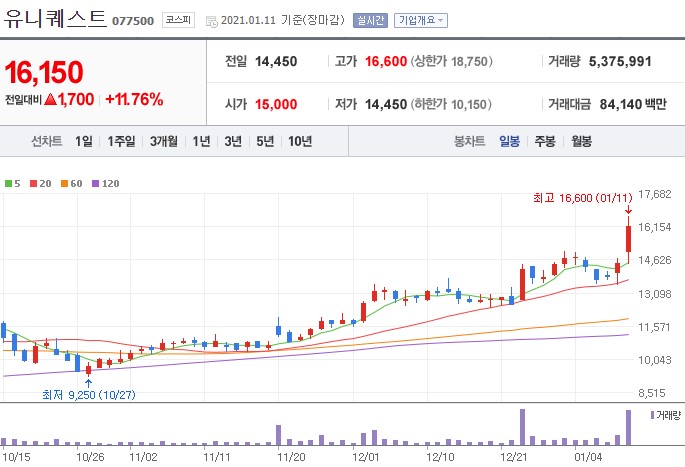This screenshot has height=467, width=685.
Task: Click the upper limit text 상한가 18,750
Action: [451, 62]
